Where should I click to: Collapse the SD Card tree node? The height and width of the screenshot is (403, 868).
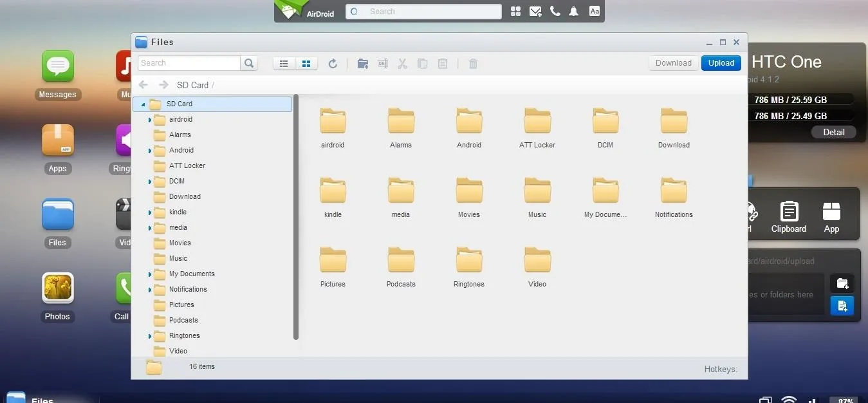pos(143,104)
